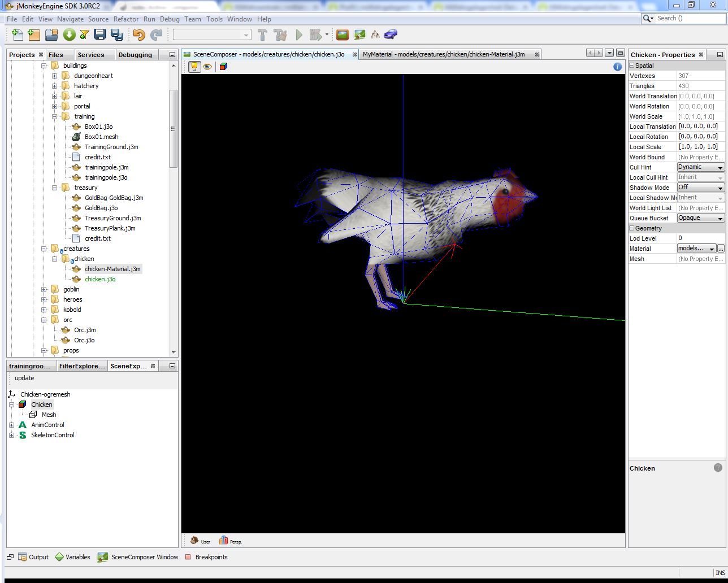Switch to the MyMaterial chicken-Material.j3m tab

[444, 54]
